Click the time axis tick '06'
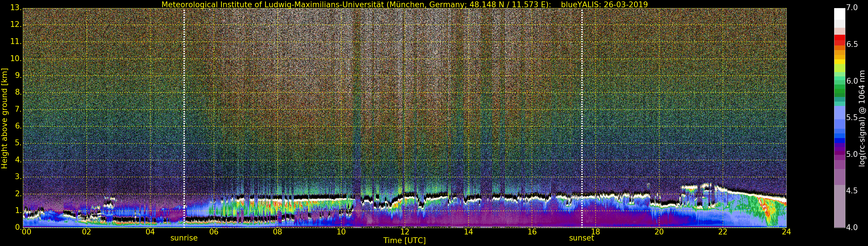Viewport: 868px width, 246px height. (214, 232)
